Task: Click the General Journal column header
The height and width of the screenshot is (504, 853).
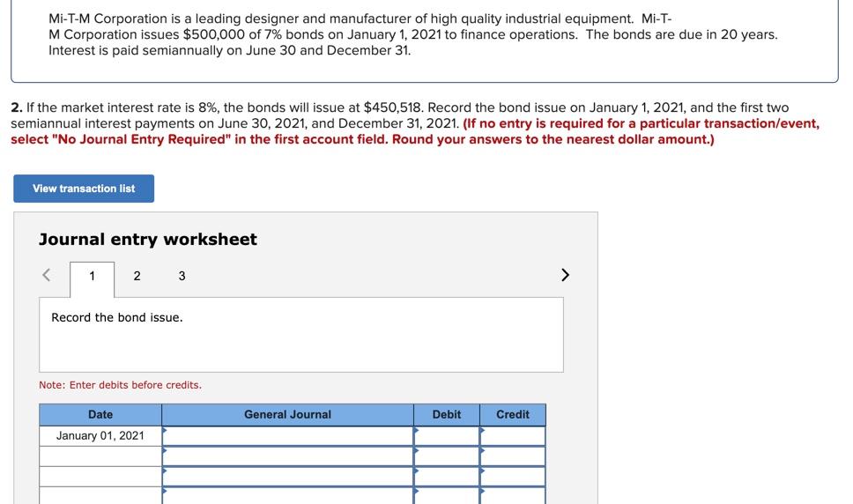Action: pos(288,415)
